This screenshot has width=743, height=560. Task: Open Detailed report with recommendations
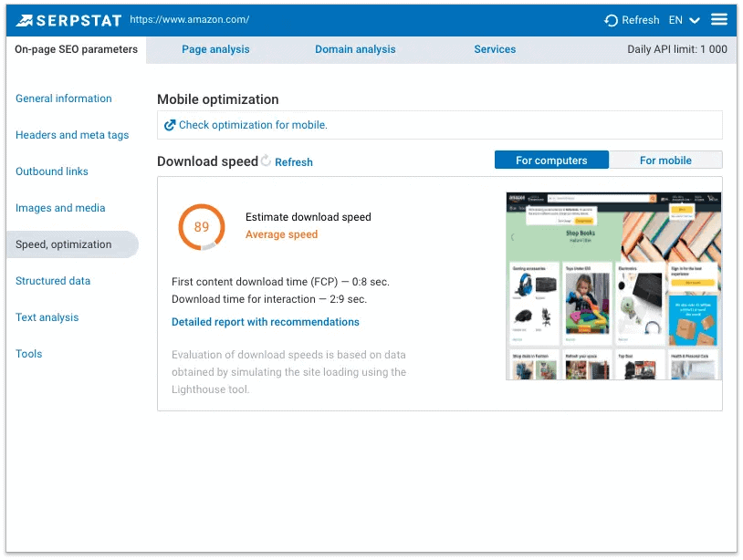tap(265, 322)
